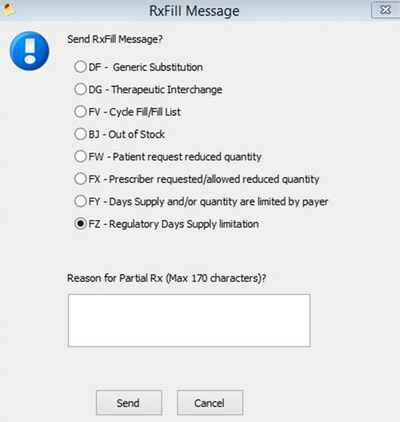Pick the BJ Out of Stock radio button
400x422 pixels.
coord(80,134)
